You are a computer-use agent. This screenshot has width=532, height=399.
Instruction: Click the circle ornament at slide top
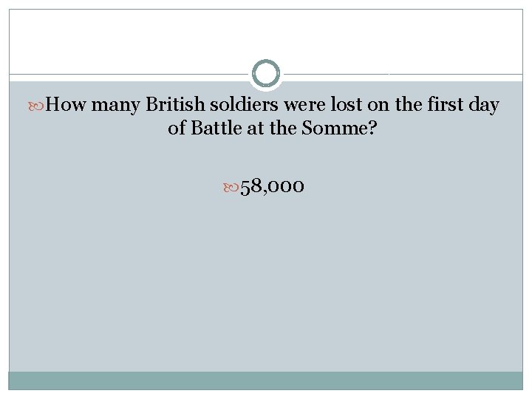pyautogui.click(x=266, y=74)
